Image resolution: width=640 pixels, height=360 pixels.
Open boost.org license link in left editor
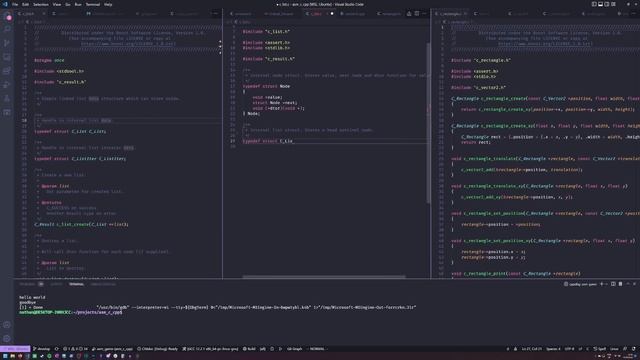128,44
